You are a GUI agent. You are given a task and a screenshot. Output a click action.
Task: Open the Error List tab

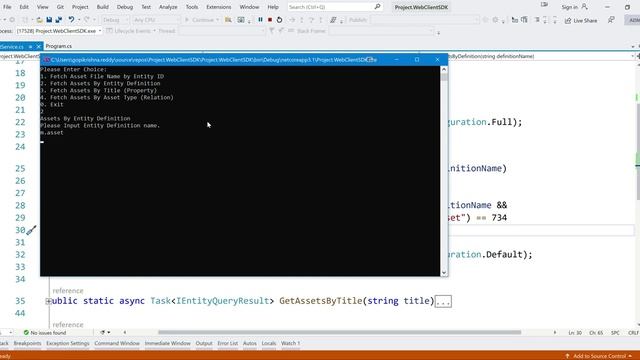227,344
